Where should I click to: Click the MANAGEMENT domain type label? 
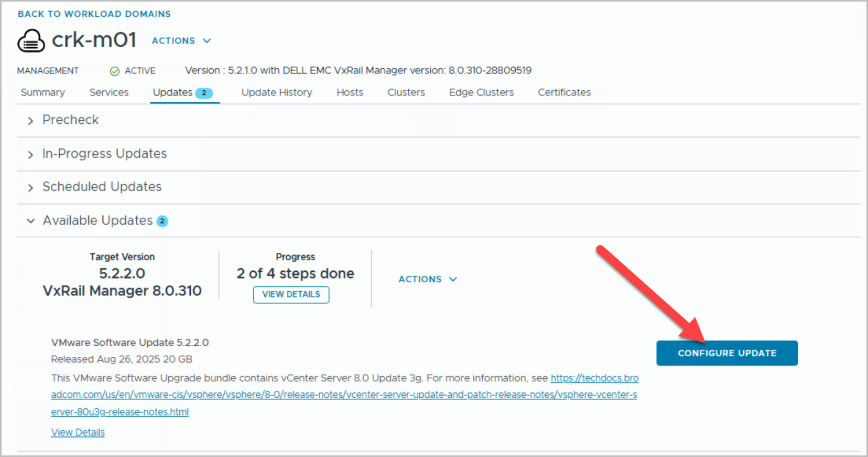click(48, 71)
